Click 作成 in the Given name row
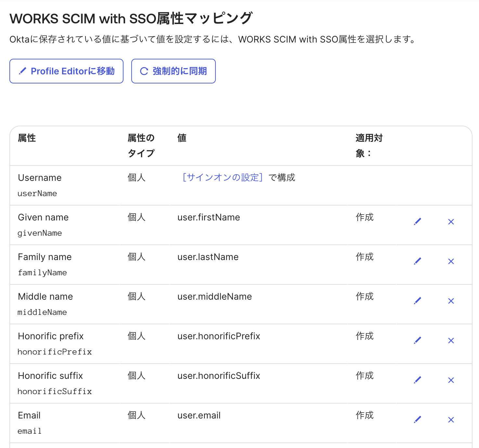The height and width of the screenshot is (448, 479). click(x=365, y=217)
